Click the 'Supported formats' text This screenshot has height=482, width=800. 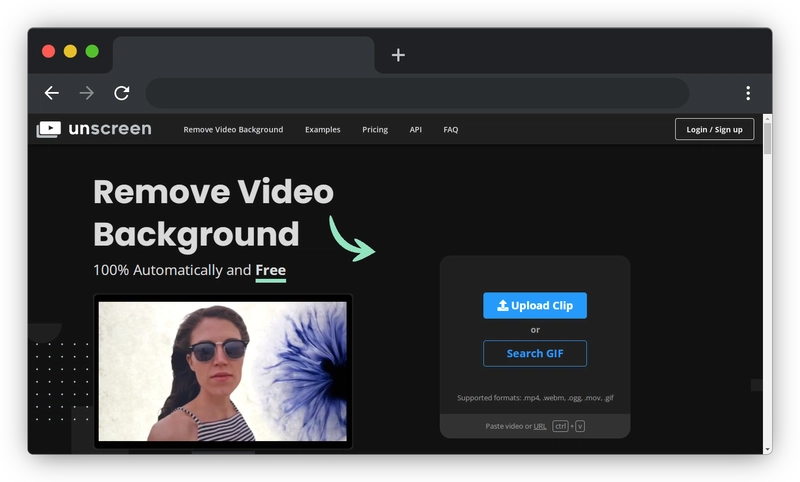tap(535, 397)
